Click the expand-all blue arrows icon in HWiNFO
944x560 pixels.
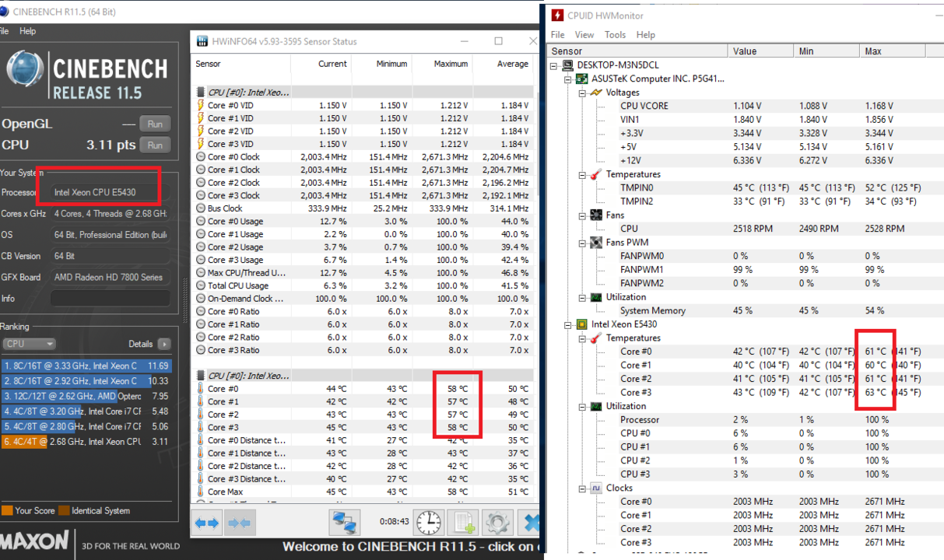[x=206, y=523]
